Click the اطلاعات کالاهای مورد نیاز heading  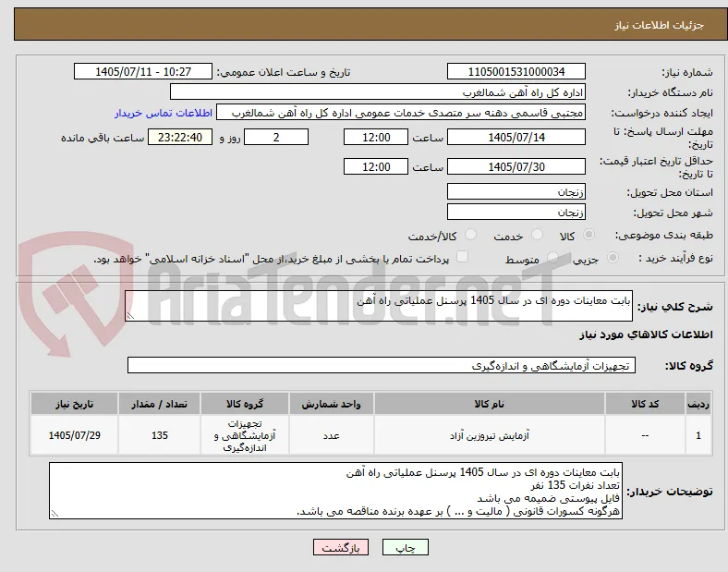[646, 335]
